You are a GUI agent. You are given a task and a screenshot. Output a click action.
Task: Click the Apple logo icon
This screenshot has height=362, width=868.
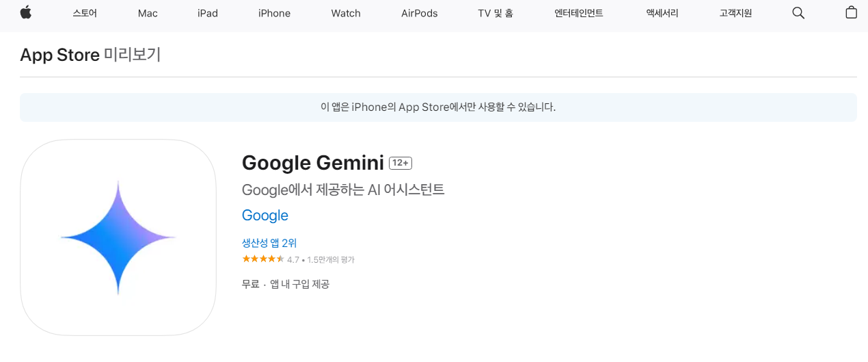tap(26, 12)
